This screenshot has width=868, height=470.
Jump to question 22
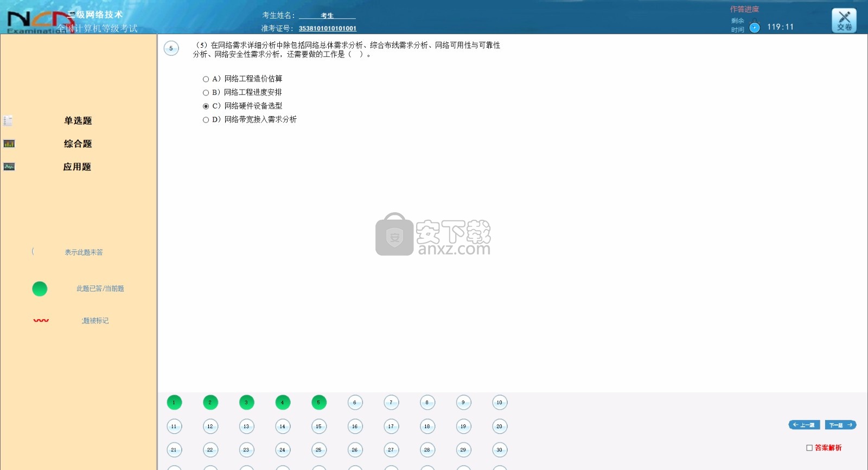[210, 449]
